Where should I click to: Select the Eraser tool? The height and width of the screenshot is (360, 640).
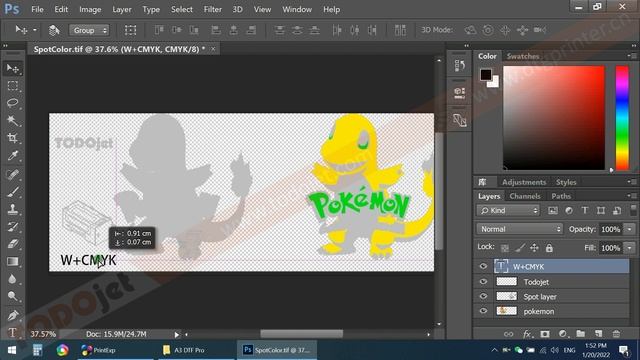coord(13,244)
